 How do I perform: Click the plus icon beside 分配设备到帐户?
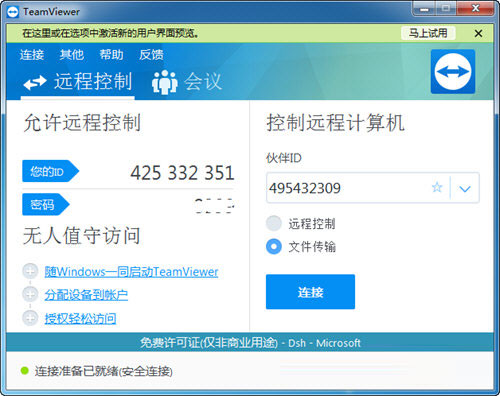(30, 294)
